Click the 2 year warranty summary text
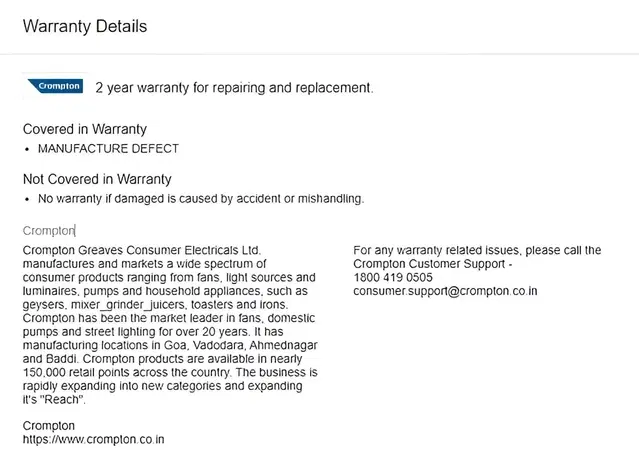The image size is (639, 457). tap(234, 88)
